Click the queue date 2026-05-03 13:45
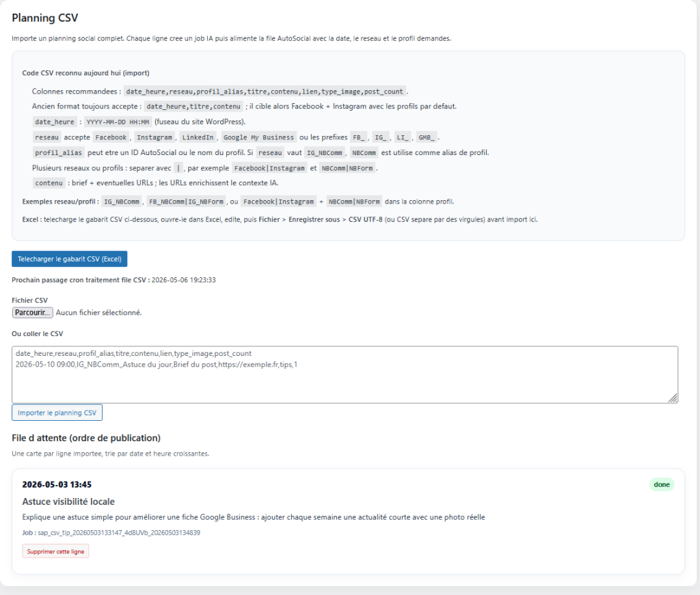Viewport: 700px width, 595px height. [57, 484]
